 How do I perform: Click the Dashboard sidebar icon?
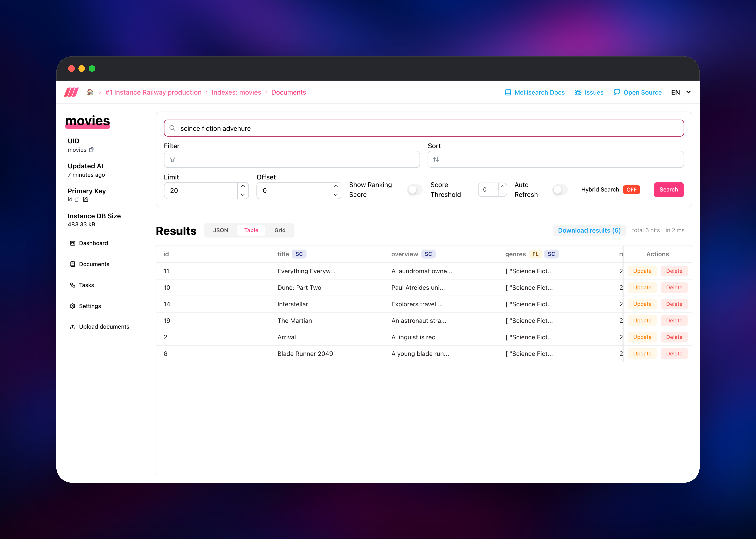tap(72, 243)
